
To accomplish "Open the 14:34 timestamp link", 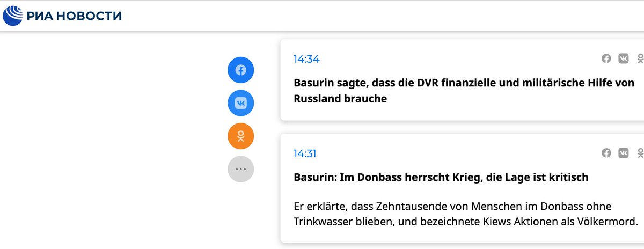I will (306, 59).
